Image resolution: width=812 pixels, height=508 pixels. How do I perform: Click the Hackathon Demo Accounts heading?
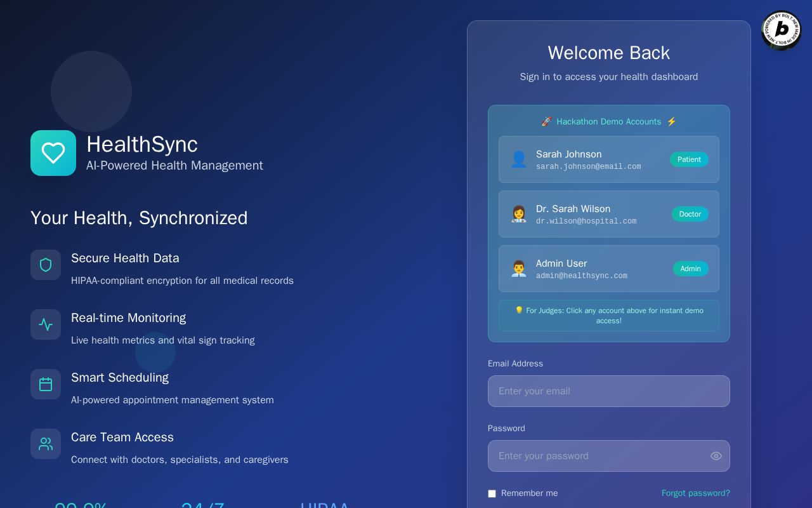point(609,121)
